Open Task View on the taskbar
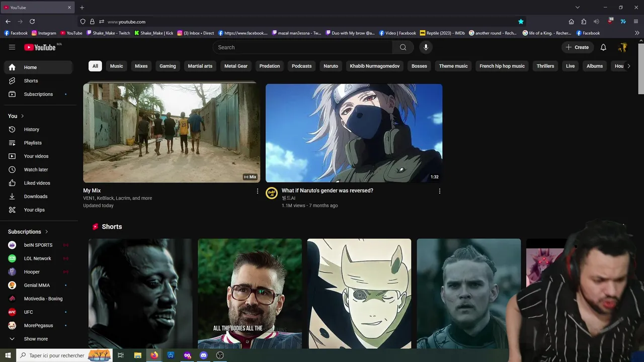This screenshot has height=362, width=644. click(x=121, y=355)
